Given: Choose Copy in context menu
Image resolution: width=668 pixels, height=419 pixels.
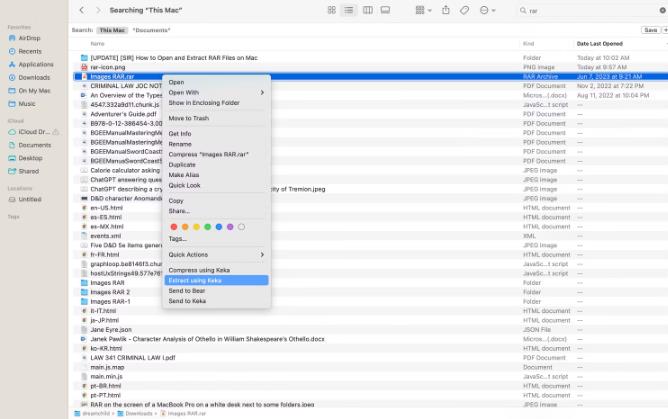Looking at the screenshot, I should pos(216,201).
